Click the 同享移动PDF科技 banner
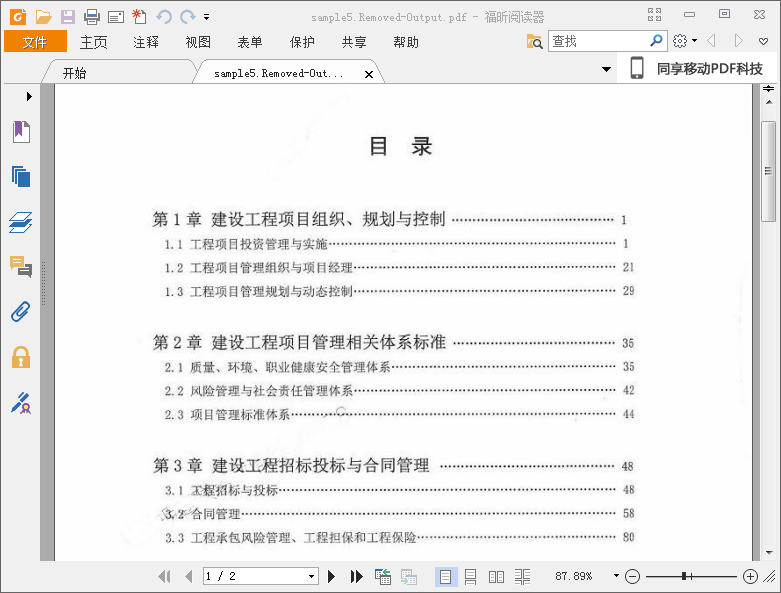Viewport: 781px width, 593px height. tap(697, 68)
